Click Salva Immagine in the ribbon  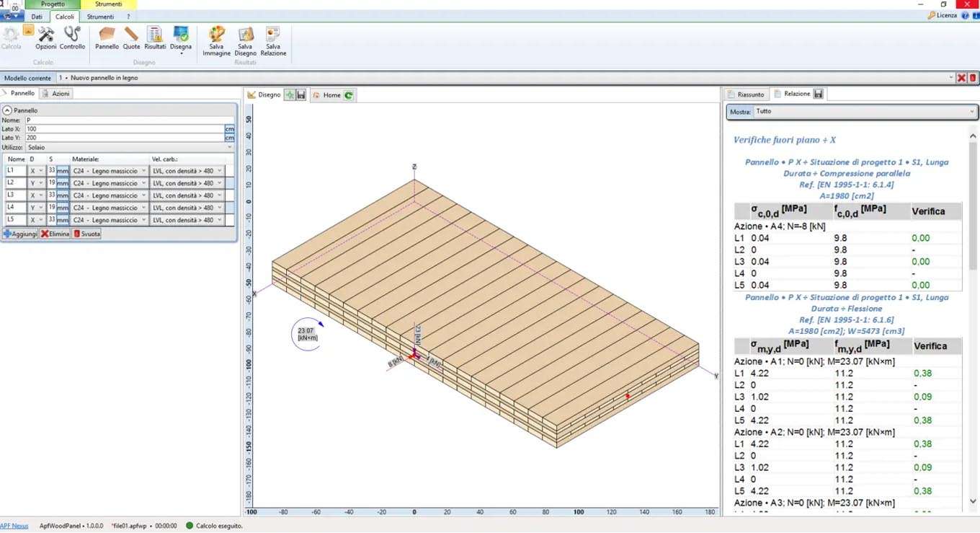point(216,41)
